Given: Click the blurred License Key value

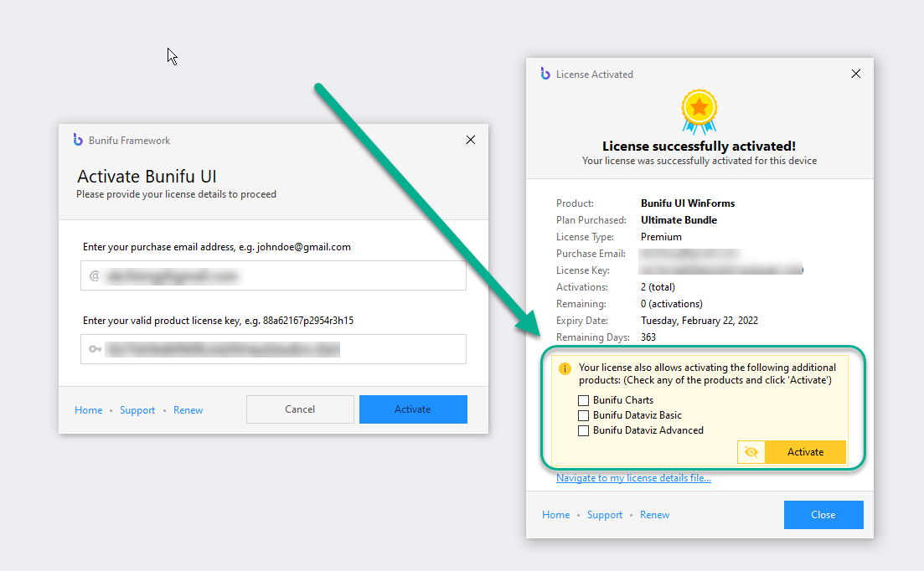Looking at the screenshot, I should click(x=721, y=270).
